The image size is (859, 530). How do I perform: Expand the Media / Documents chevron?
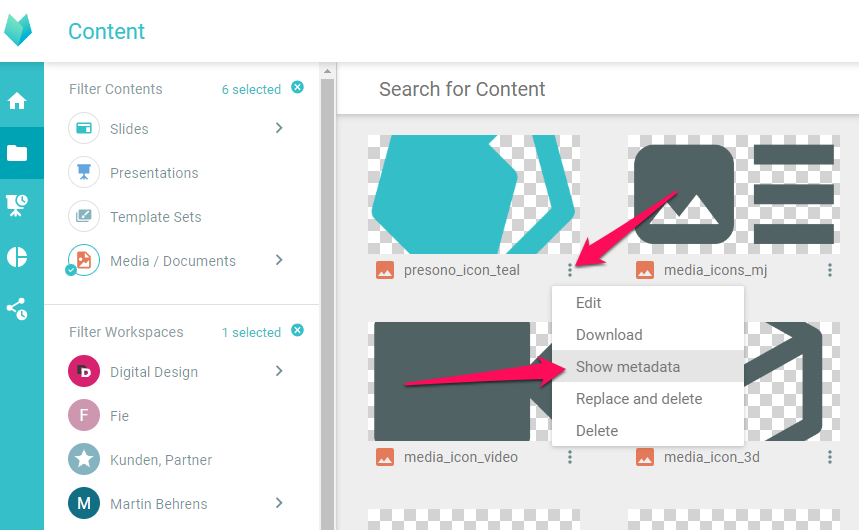point(279,260)
